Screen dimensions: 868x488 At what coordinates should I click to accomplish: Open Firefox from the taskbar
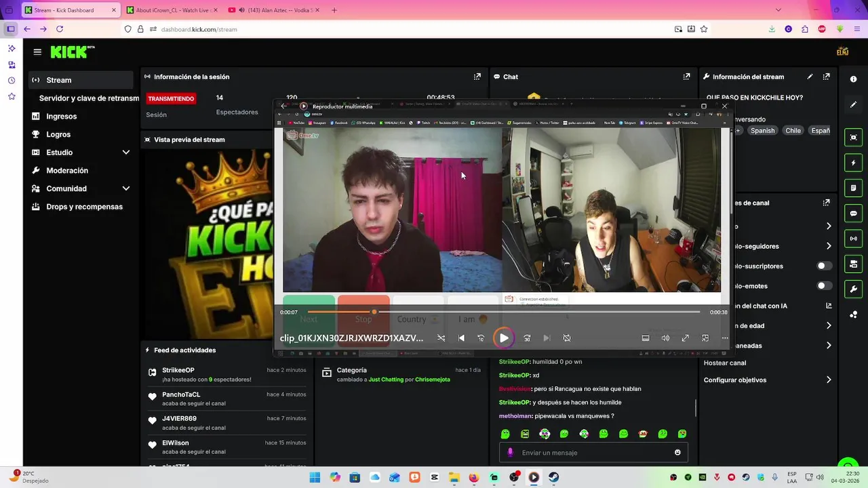(474, 477)
